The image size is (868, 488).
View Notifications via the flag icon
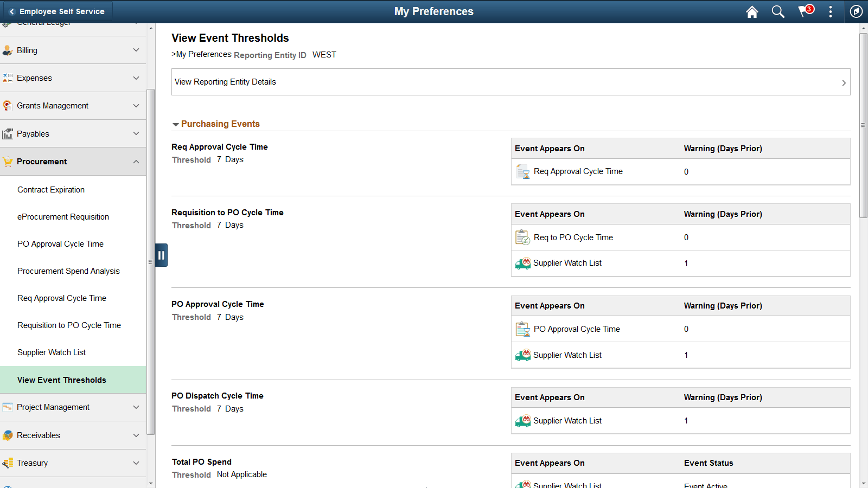pos(804,11)
